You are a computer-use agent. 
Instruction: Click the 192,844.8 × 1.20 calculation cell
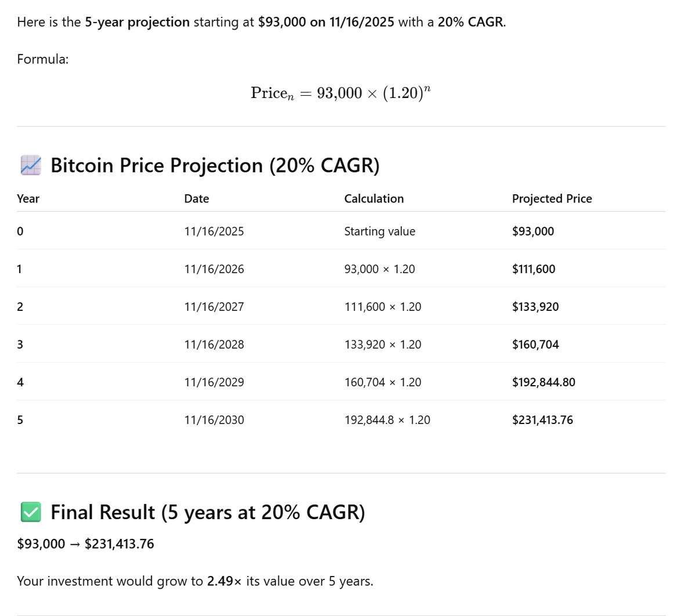pyautogui.click(x=387, y=420)
